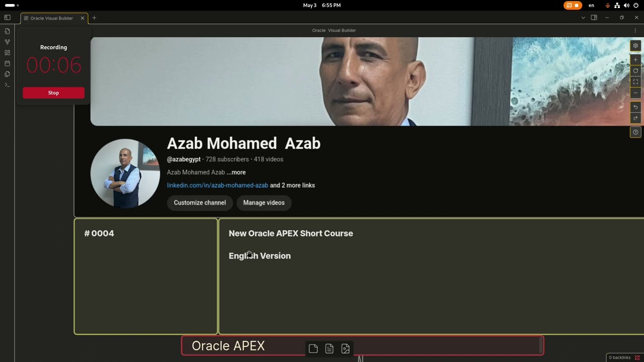Select the New Oracle APEX Short Course heading
This screenshot has height=362, width=644.
[x=291, y=233]
